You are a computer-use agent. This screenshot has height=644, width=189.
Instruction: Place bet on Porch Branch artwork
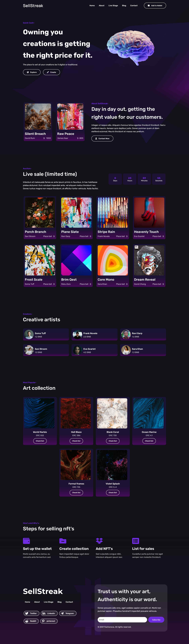[x=49, y=236]
